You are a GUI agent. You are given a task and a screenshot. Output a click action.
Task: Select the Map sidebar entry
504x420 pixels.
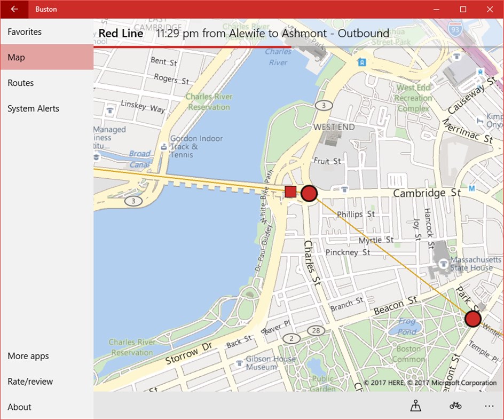(x=15, y=57)
